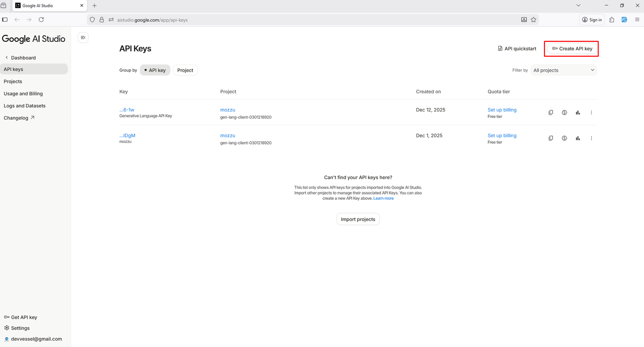This screenshot has width=644, height=347.
Task: Open mozzu project for the ...6-1w key
Action: coord(227,109)
